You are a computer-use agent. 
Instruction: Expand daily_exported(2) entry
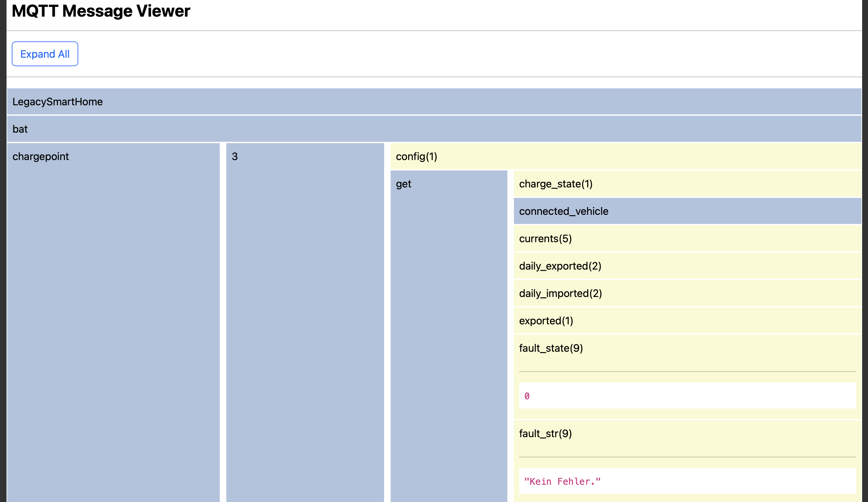coord(560,266)
